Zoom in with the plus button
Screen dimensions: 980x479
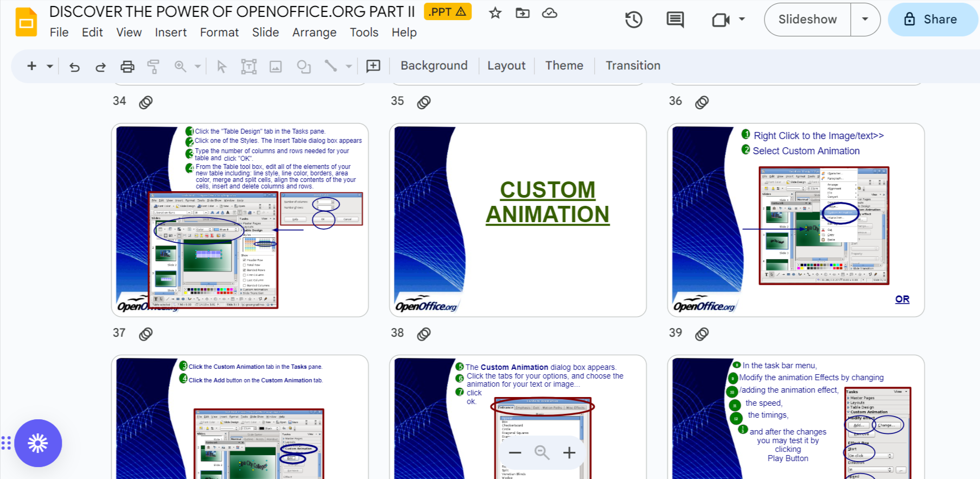coord(569,452)
